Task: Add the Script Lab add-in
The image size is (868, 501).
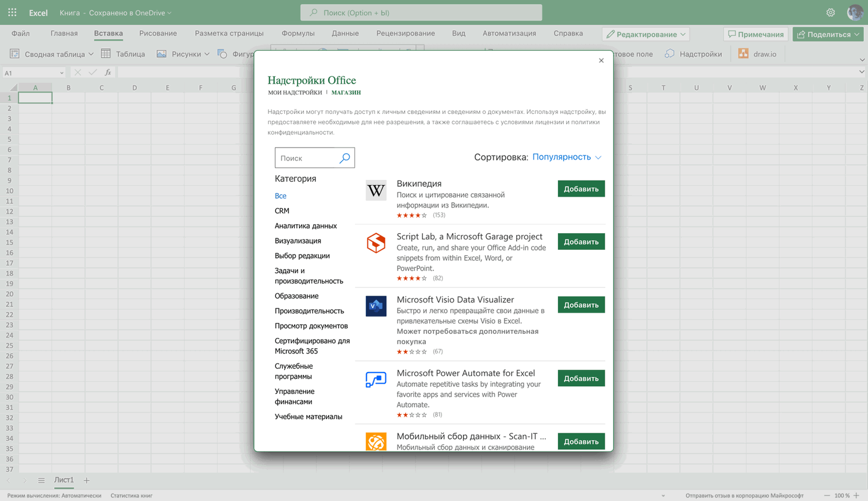Action: [581, 241]
